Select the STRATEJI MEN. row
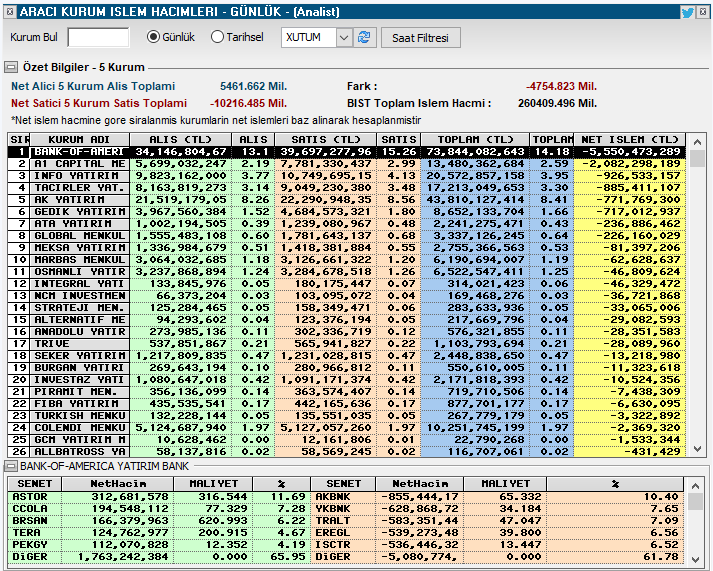The image size is (713, 571). point(346,308)
